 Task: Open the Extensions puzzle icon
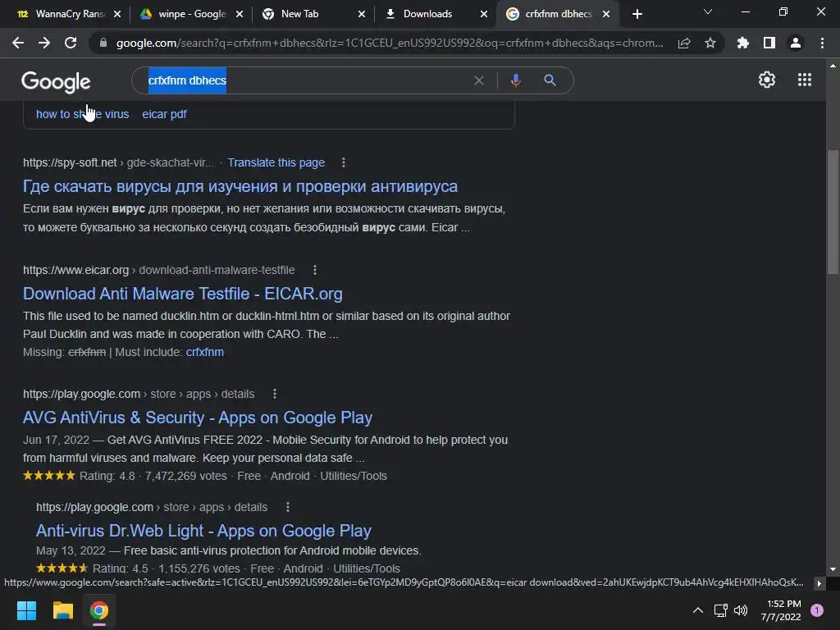tap(743, 43)
